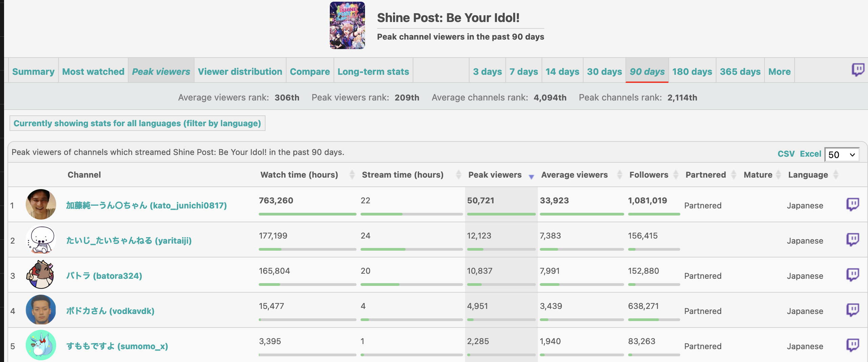
Task: Click yaritaiji stream time progress bar
Action: click(412, 249)
